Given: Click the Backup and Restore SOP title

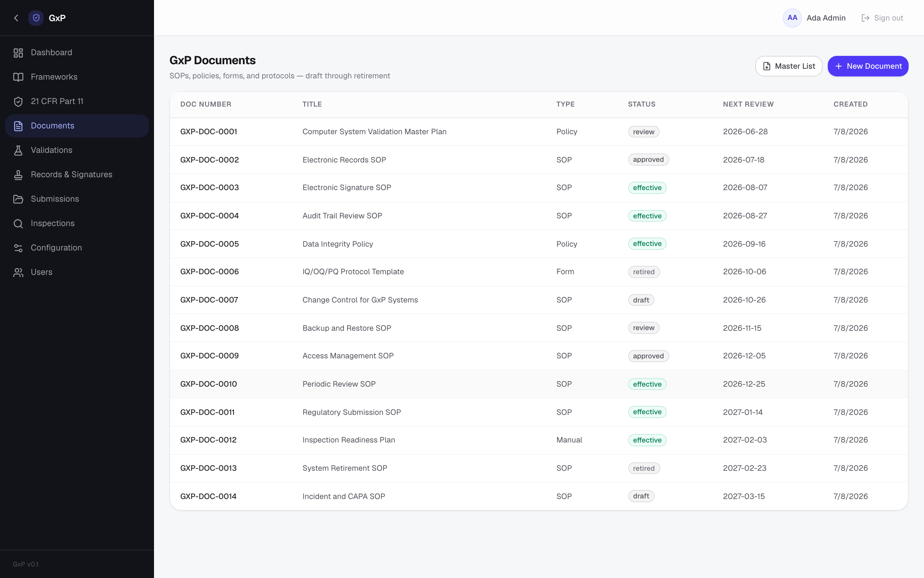Looking at the screenshot, I should point(347,328).
